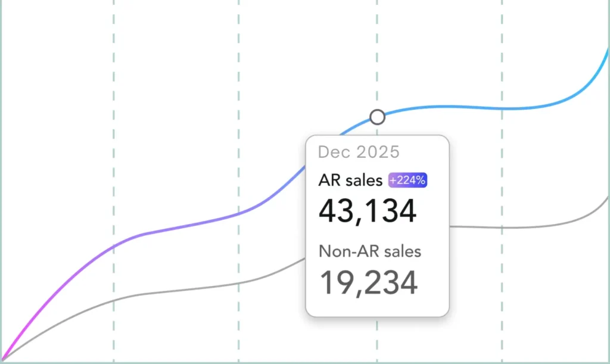Click the AR sales label in the tooltip
Image resolution: width=610 pixels, height=364 pixels.
pyautogui.click(x=350, y=181)
